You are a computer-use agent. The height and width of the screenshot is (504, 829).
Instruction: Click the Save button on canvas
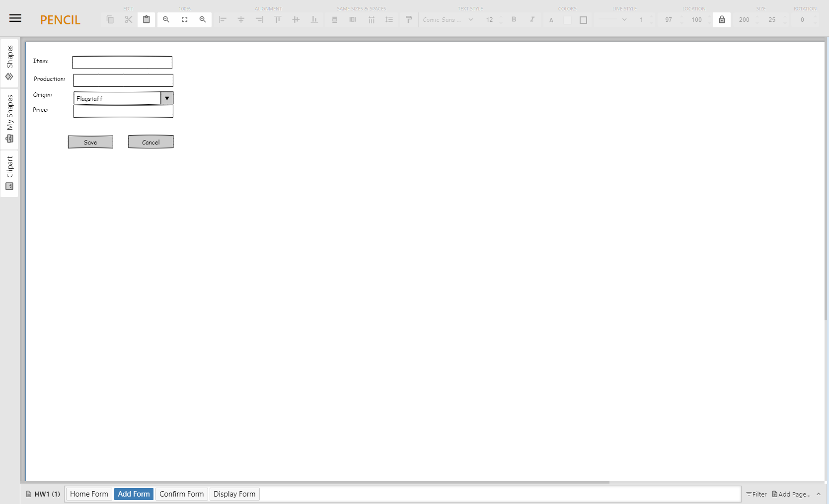(x=90, y=142)
